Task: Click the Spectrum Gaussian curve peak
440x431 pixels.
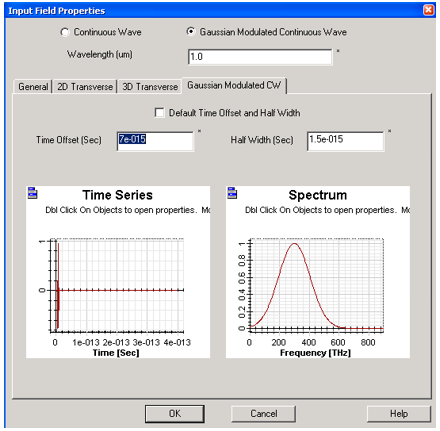Action: [295, 244]
